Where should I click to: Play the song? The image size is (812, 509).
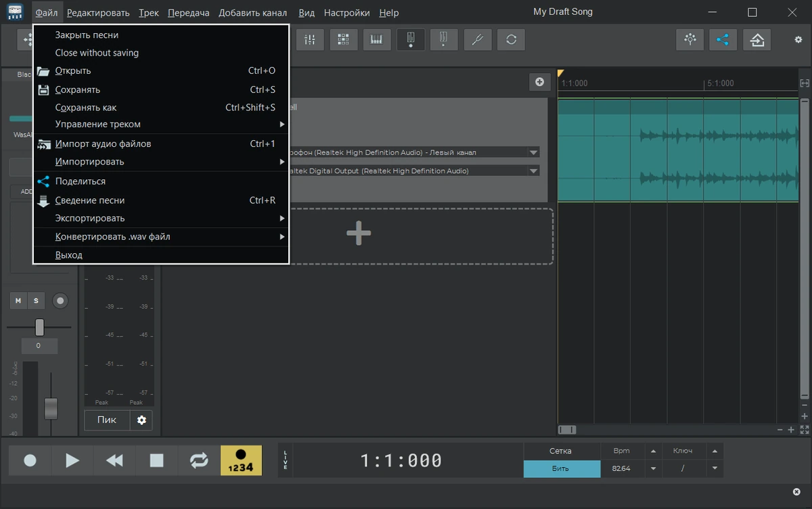[72, 460]
